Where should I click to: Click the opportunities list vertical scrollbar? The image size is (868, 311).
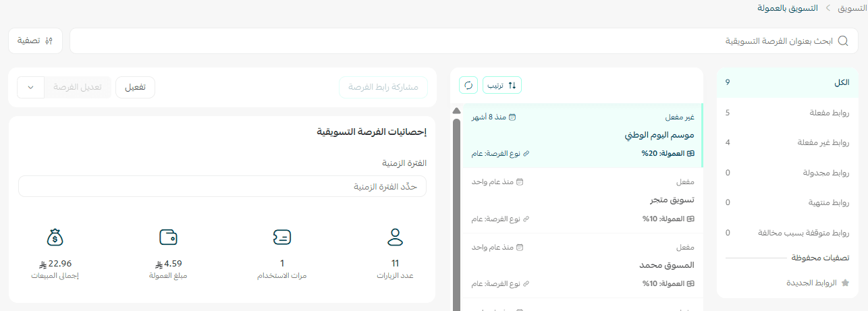pyautogui.click(x=456, y=202)
